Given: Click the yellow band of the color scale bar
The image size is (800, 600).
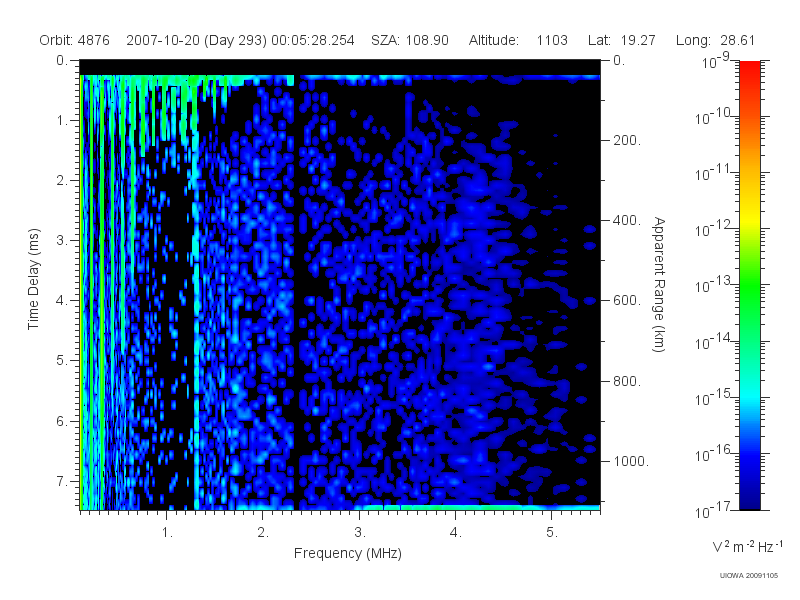Looking at the screenshot, I should (x=750, y=219).
